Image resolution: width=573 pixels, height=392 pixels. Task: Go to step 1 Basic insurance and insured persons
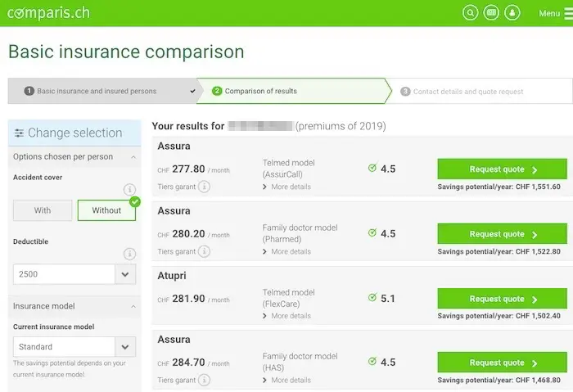point(98,91)
